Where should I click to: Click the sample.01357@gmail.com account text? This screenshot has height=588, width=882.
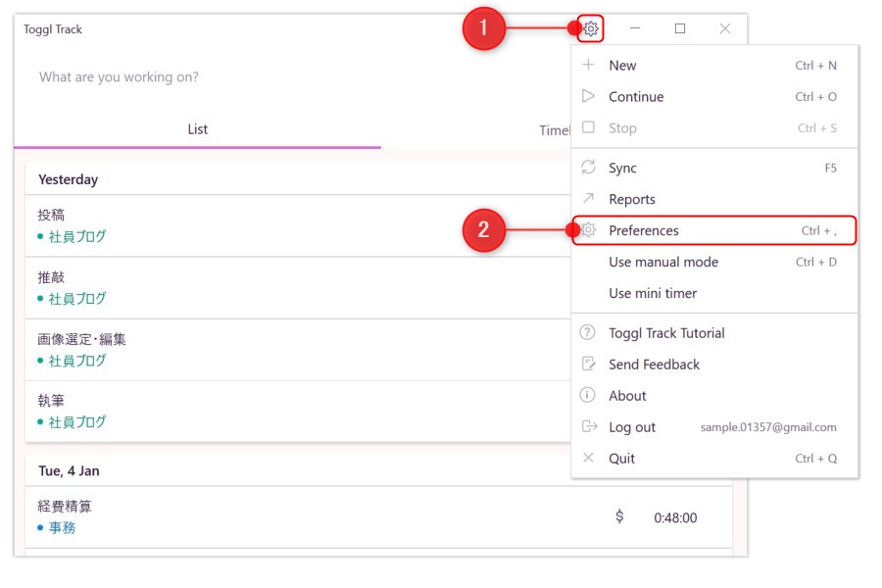[x=768, y=427]
